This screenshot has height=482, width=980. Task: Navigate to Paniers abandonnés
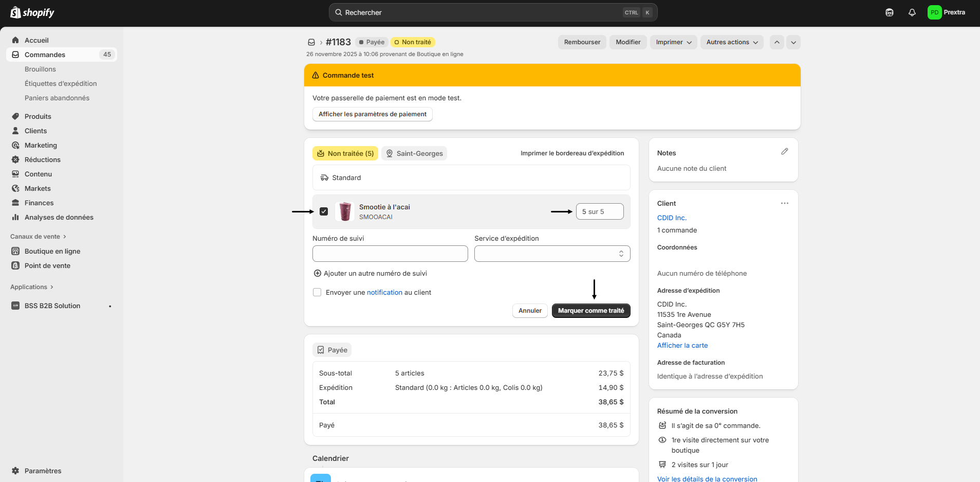coord(57,98)
